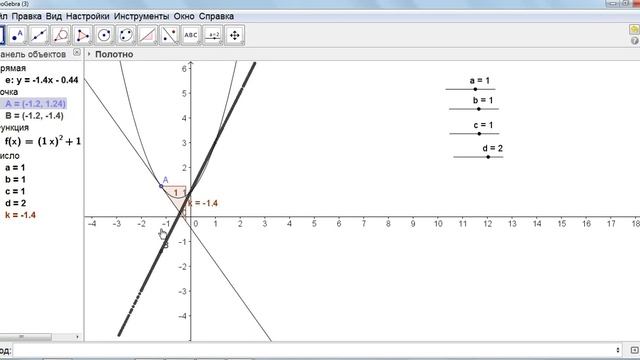Click the objects panel scrollbar right arrow
Viewport: 640px width, 360px height.
click(77, 337)
